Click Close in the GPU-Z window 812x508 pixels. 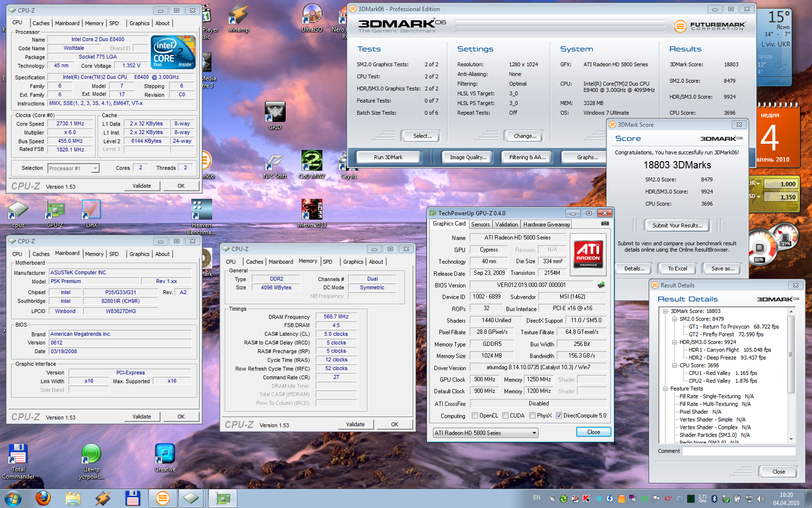[x=593, y=432]
